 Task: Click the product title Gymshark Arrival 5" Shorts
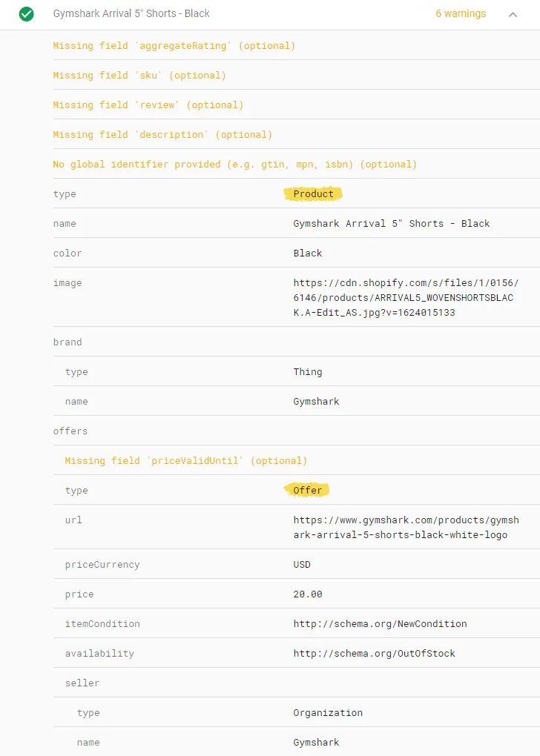(x=130, y=14)
